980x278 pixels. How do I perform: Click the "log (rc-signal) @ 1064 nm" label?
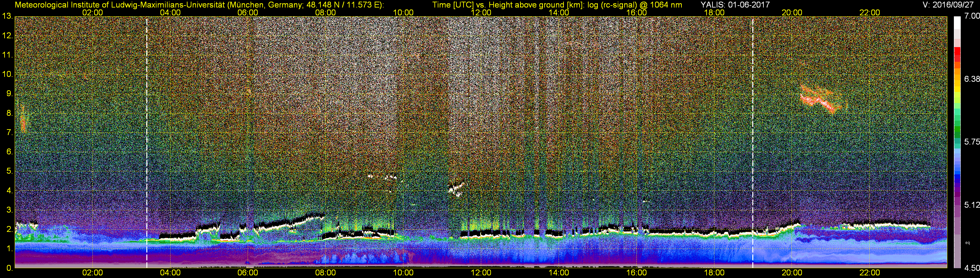click(635, 5)
